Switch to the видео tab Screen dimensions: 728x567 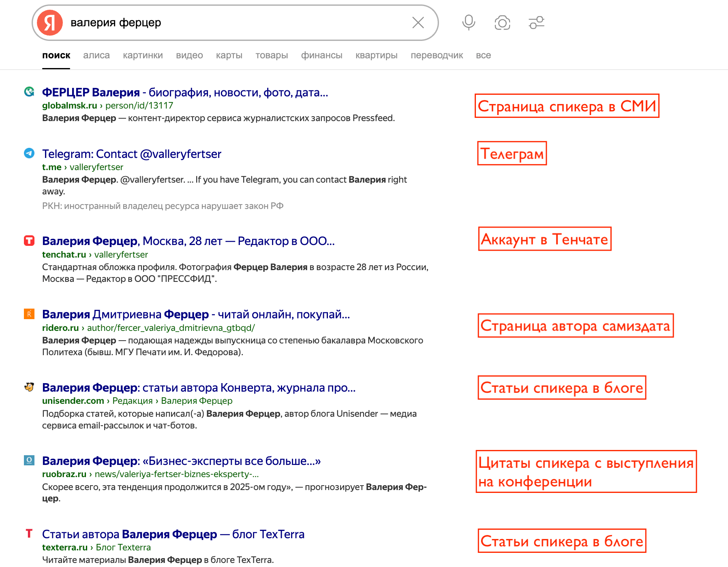click(x=189, y=55)
